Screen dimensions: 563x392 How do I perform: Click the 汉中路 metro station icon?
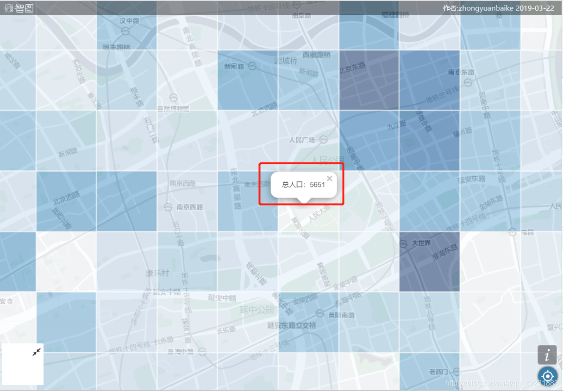click(125, 31)
